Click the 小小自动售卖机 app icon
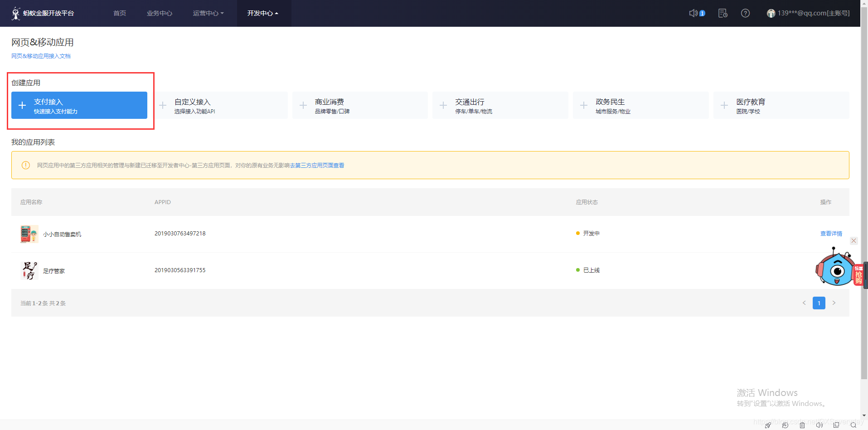The height and width of the screenshot is (430, 868). click(x=29, y=234)
